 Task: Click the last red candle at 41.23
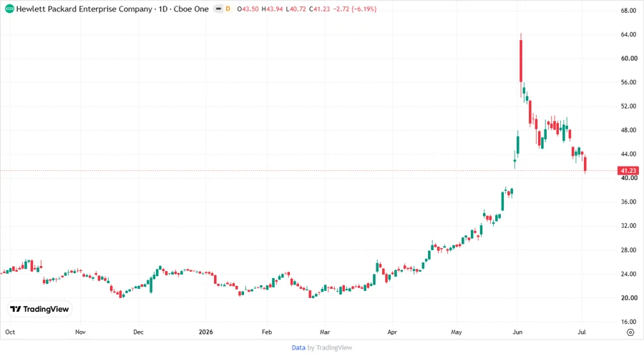tap(585, 164)
